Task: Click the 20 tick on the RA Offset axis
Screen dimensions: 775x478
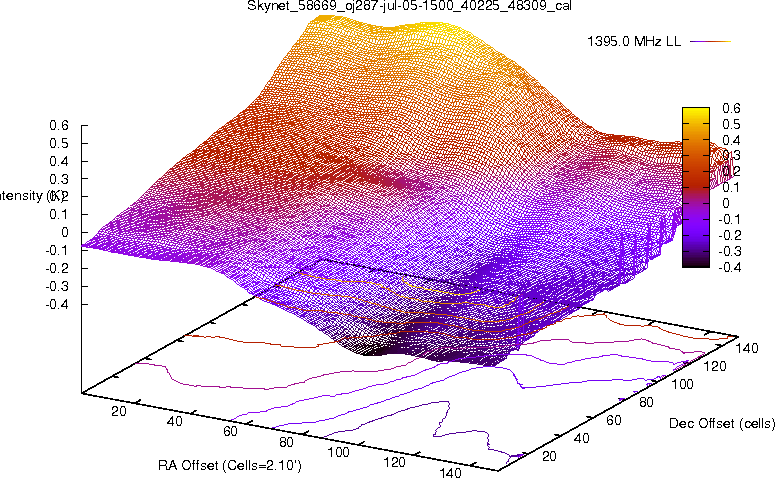Action: click(x=119, y=410)
